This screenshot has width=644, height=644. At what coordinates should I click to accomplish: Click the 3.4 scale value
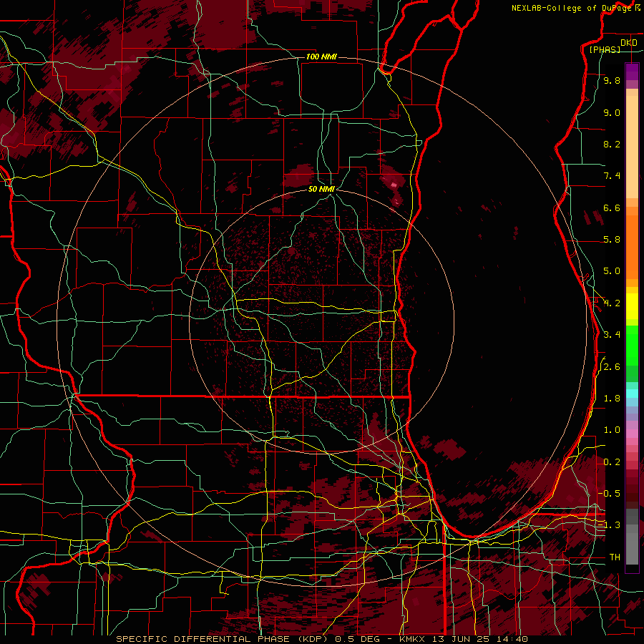pyautogui.click(x=612, y=335)
